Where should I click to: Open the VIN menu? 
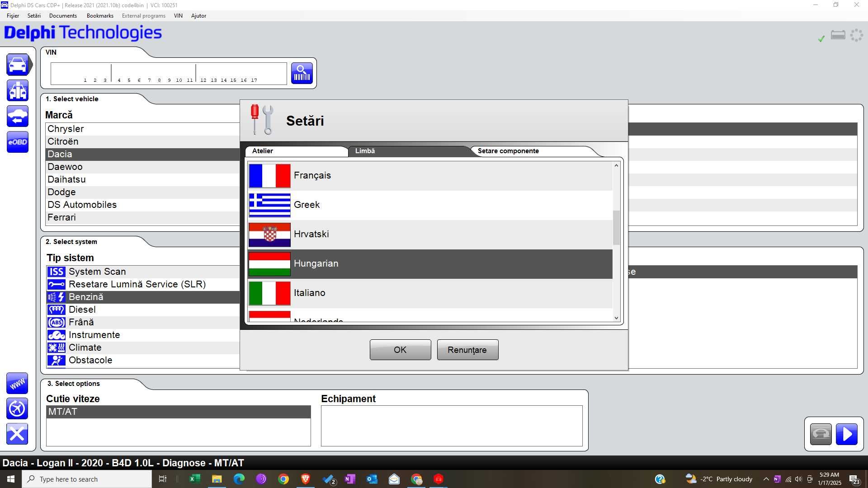click(178, 16)
